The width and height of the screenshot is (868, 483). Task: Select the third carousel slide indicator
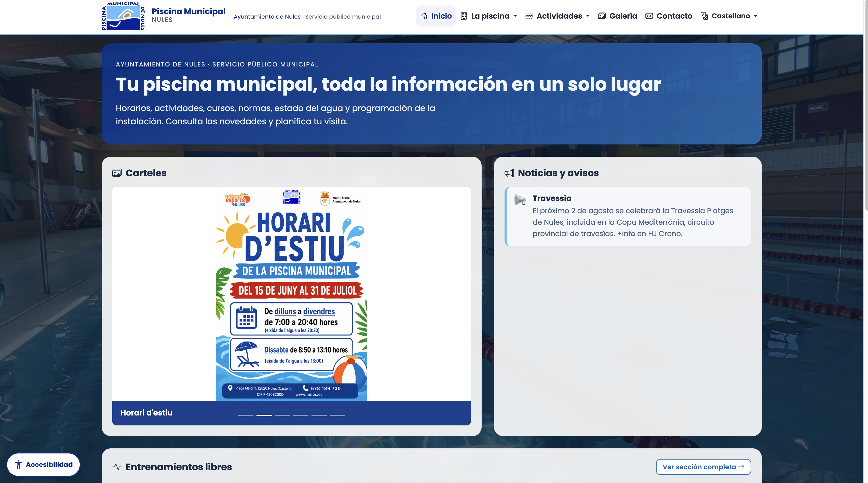tap(282, 415)
